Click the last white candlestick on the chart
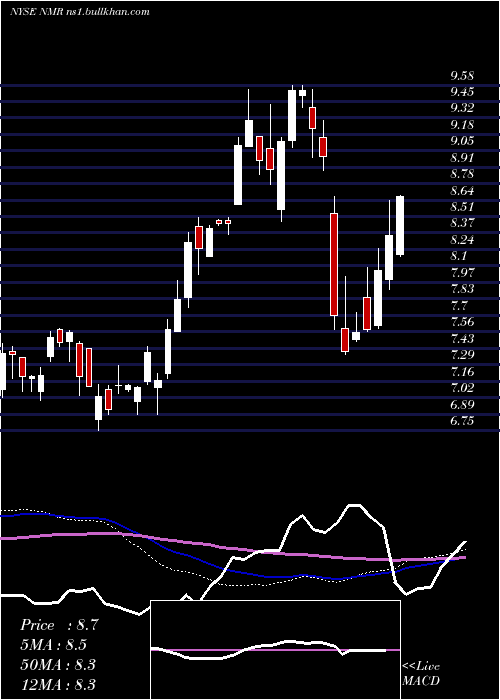The width and height of the screenshot is (500, 700). click(400, 225)
